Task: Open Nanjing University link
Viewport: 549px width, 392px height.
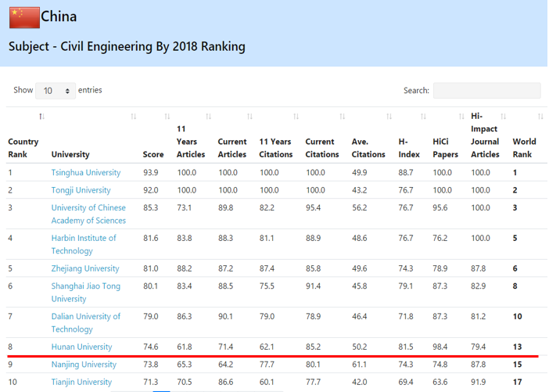Action: click(84, 365)
